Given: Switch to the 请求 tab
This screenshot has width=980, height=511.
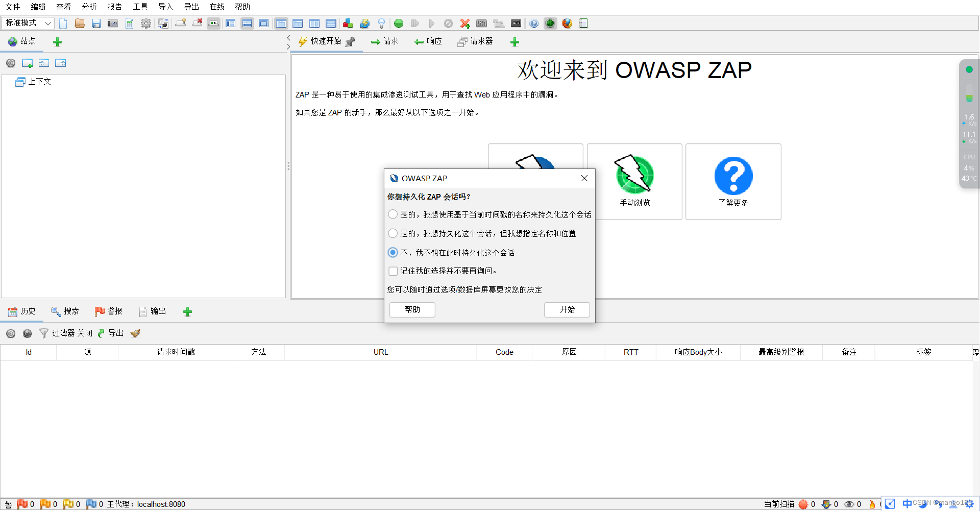Looking at the screenshot, I should tap(385, 41).
